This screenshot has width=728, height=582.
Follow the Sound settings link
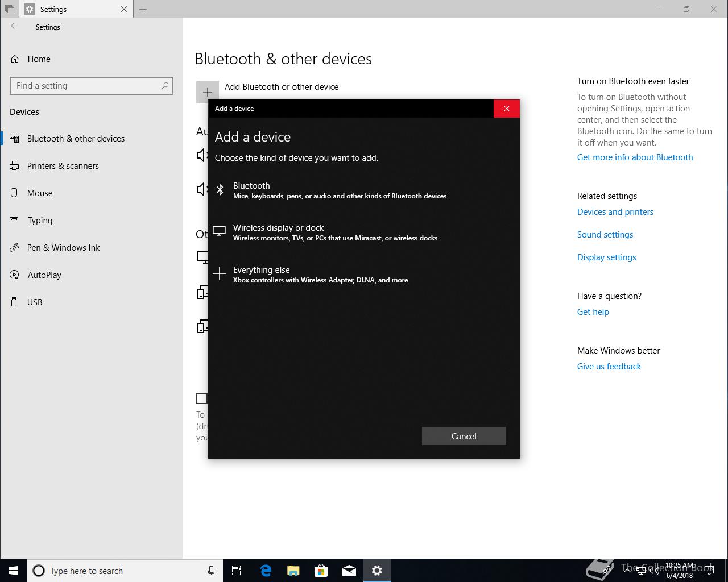coord(605,235)
